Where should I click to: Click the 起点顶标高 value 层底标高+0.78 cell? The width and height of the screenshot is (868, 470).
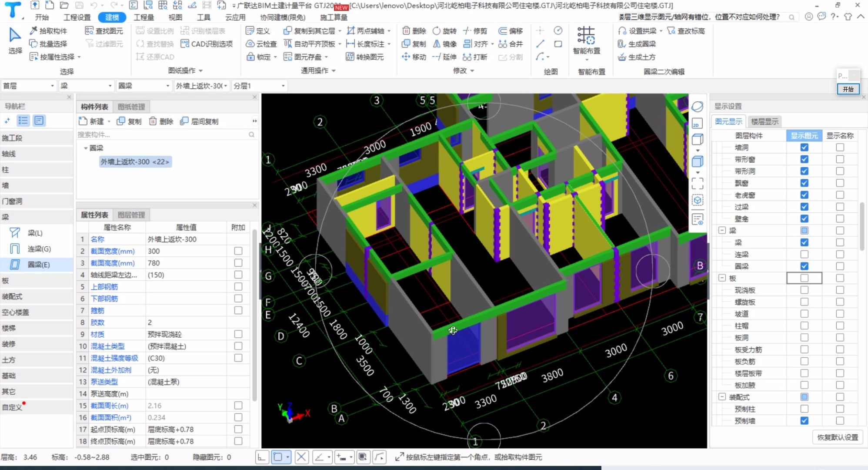coord(186,429)
